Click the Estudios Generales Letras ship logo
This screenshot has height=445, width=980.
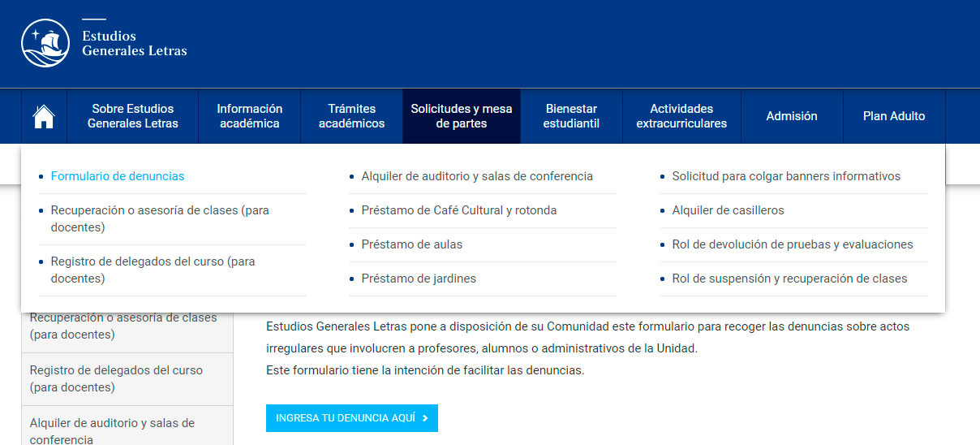click(x=45, y=43)
